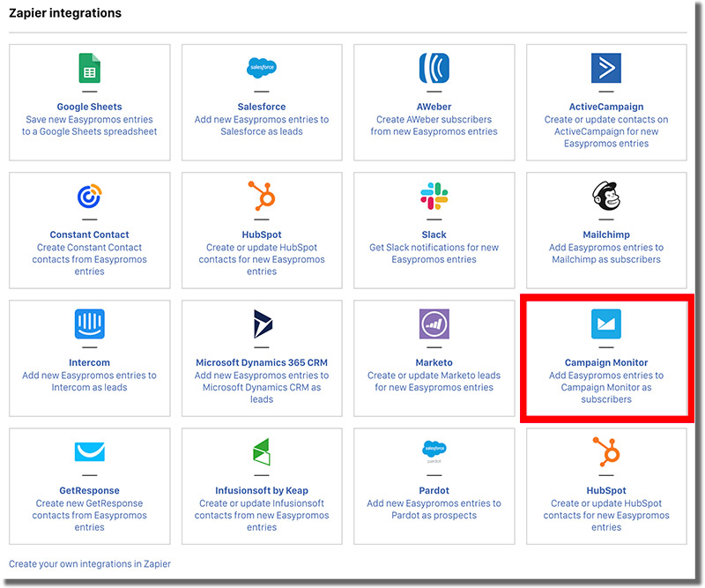705x588 pixels.
Task: Click the Slack logo icon
Action: tap(434, 196)
